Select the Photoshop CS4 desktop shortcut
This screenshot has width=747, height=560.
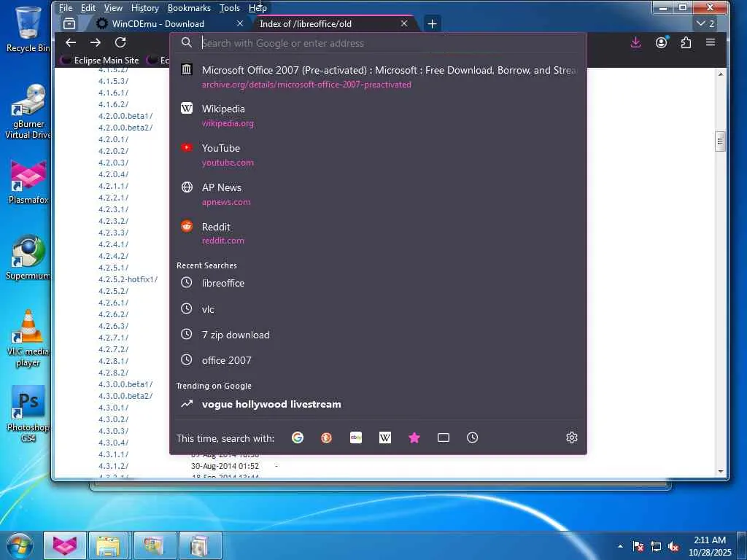pos(28,414)
